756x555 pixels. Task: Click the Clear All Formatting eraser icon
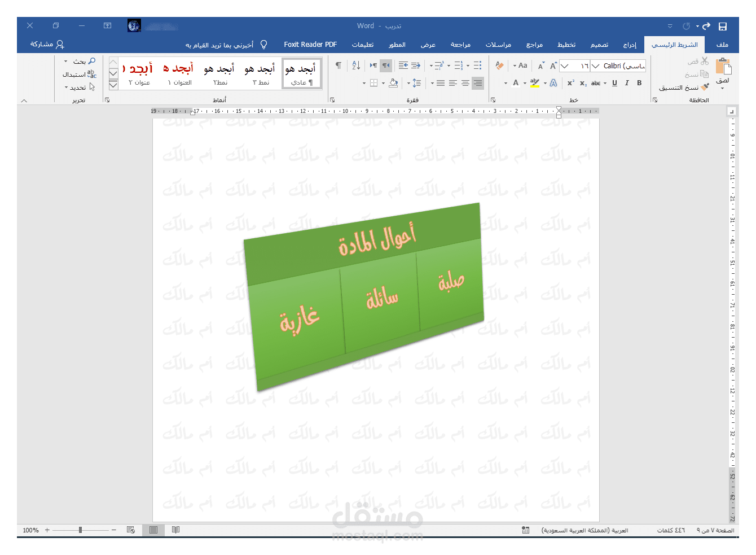(499, 65)
